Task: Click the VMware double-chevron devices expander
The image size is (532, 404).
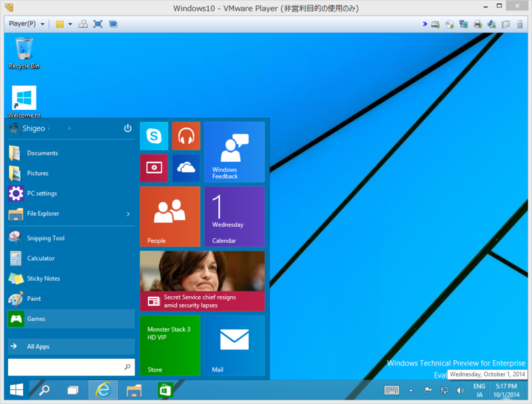Action: pyautogui.click(x=425, y=24)
